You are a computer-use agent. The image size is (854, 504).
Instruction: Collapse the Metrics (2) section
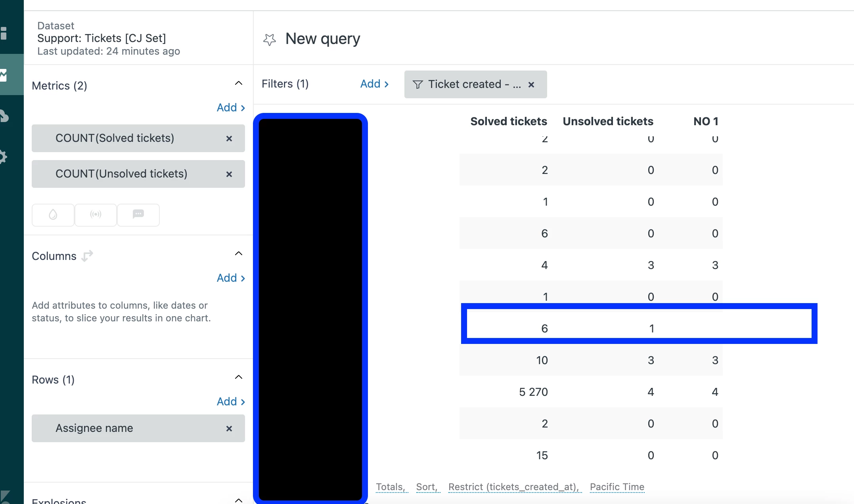[x=238, y=83]
